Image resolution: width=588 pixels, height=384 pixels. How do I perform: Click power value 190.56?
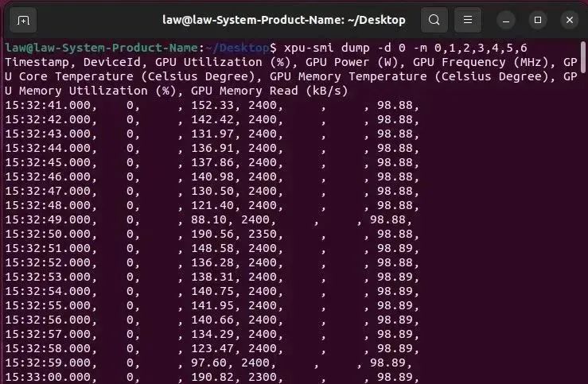click(212, 234)
